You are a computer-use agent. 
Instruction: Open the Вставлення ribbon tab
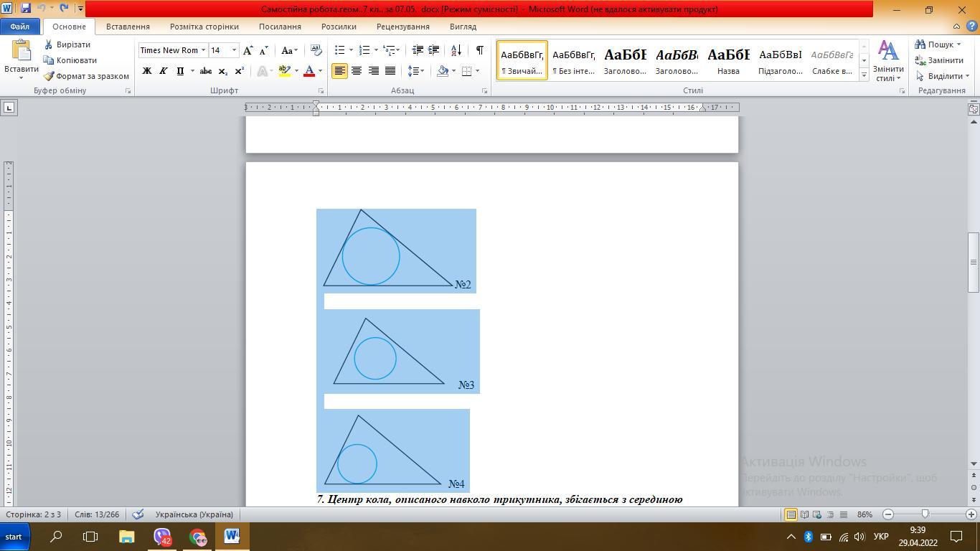tap(128, 27)
